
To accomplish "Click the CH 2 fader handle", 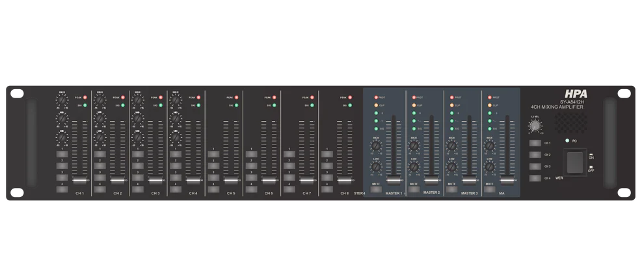I will pos(118,181).
